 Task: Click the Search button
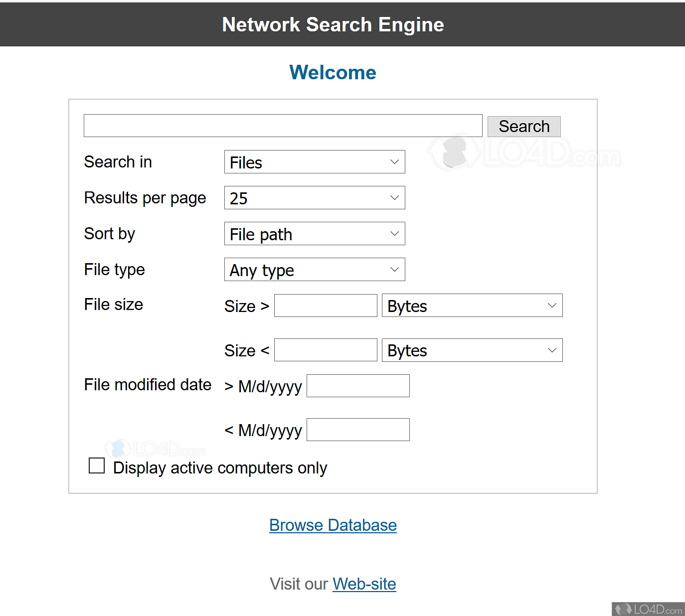523,126
